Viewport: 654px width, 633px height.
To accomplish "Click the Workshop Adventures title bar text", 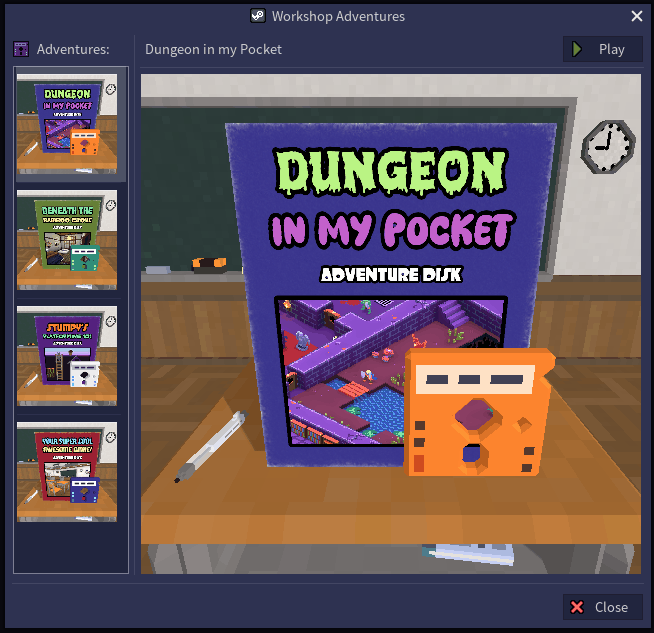I will (338, 16).
